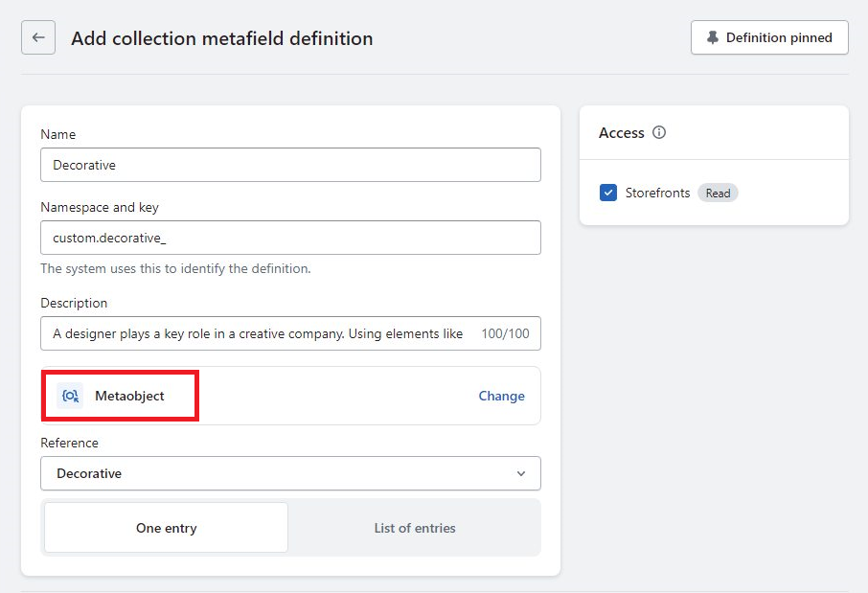Switch to the One entry tab
This screenshot has height=593, width=868.
[x=165, y=527]
